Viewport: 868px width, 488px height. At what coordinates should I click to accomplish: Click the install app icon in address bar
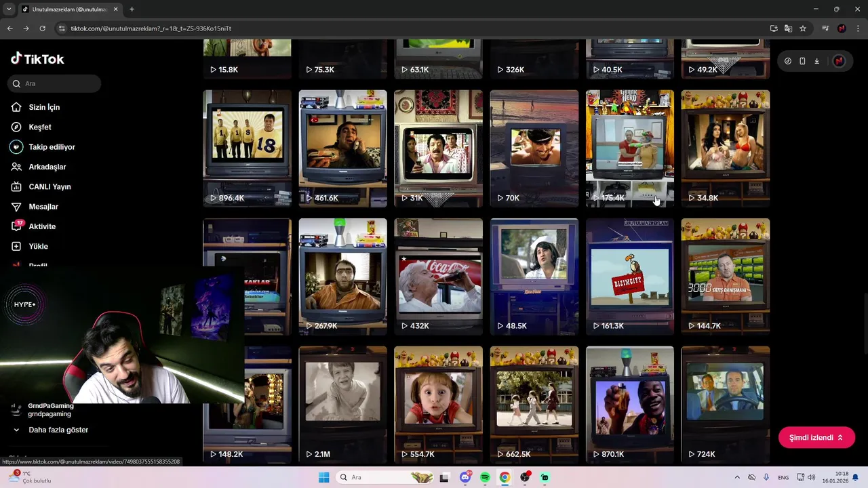[x=774, y=28]
